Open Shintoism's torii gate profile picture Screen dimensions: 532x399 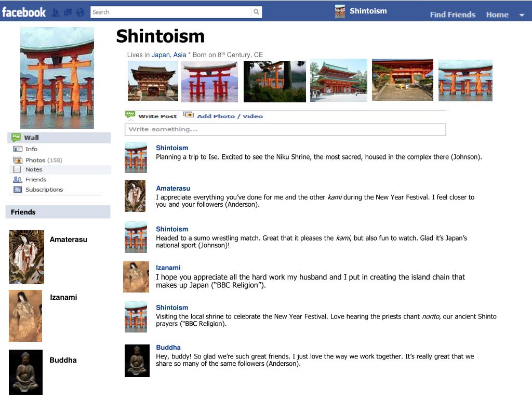(x=57, y=77)
